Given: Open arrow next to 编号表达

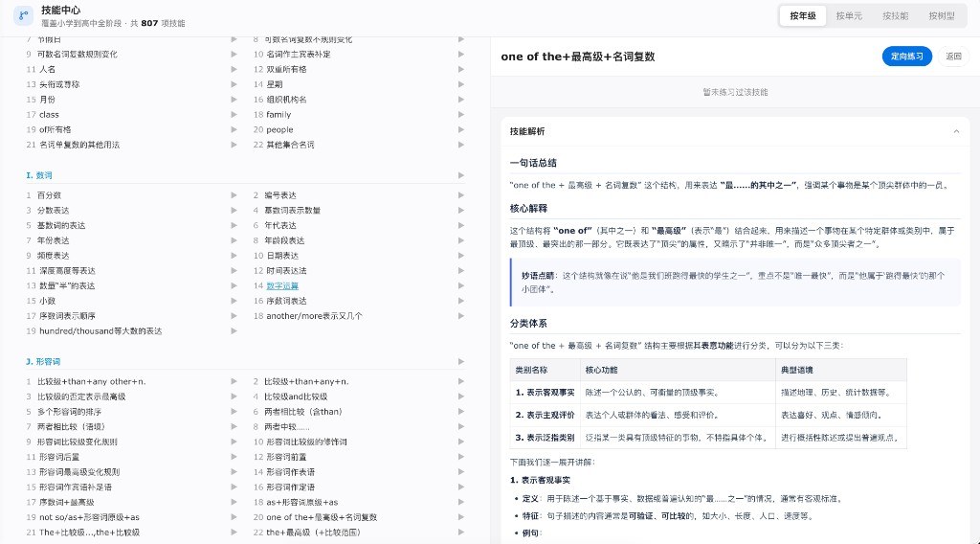Looking at the screenshot, I should (x=461, y=195).
